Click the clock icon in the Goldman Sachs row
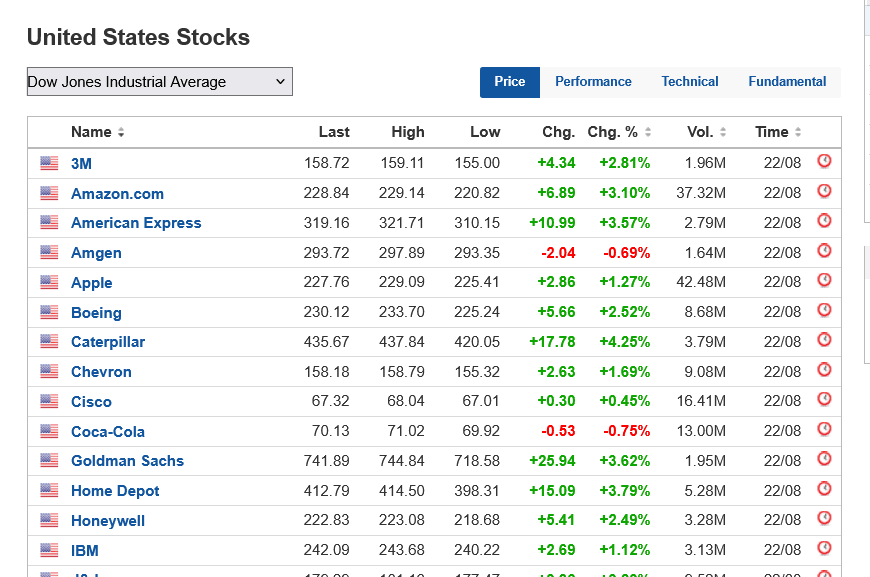 click(824, 459)
